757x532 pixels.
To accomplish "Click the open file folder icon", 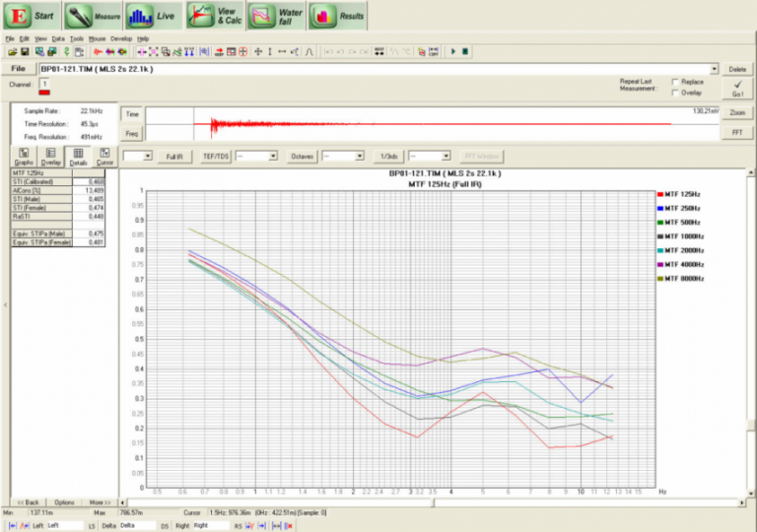I will coord(12,51).
